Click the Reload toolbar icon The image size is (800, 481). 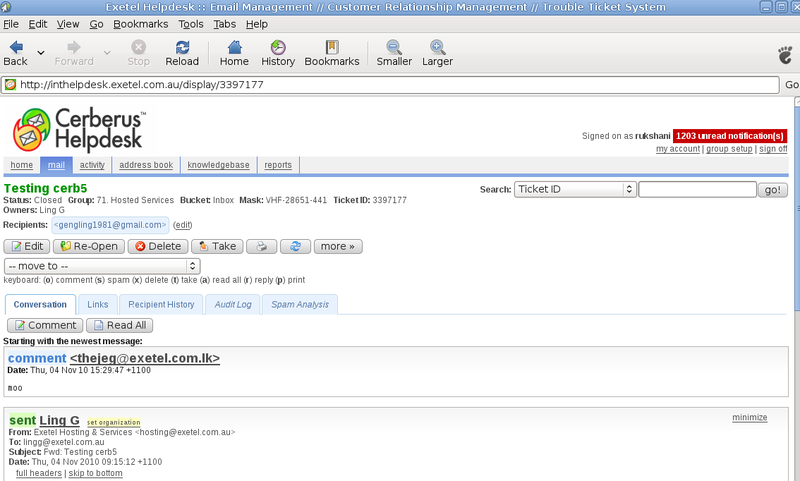click(x=182, y=53)
